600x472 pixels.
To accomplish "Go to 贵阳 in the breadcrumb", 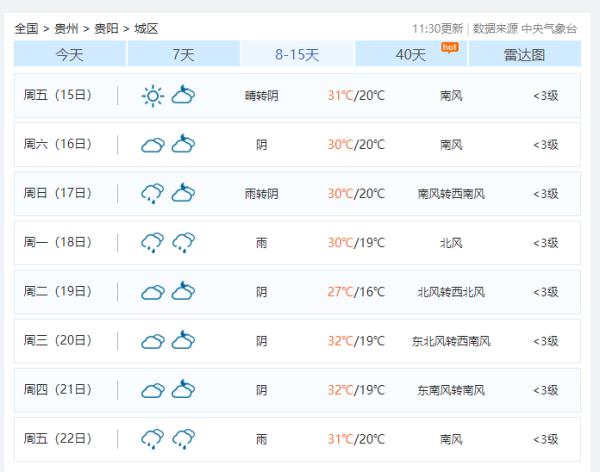I will click(x=106, y=29).
